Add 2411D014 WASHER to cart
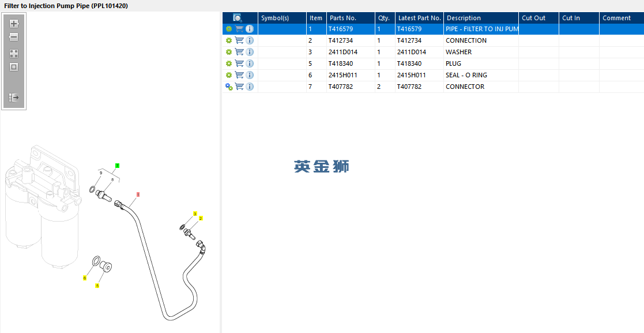The width and height of the screenshot is (644, 333). [239, 52]
